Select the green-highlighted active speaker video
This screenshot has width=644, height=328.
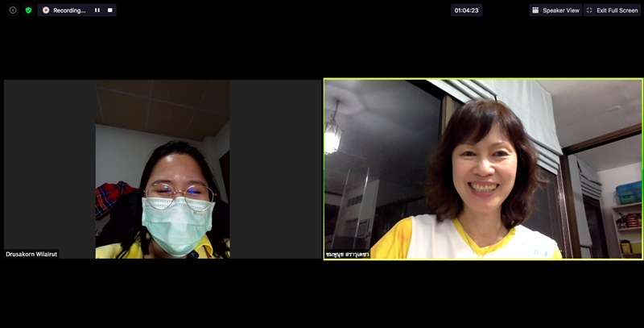click(483, 169)
